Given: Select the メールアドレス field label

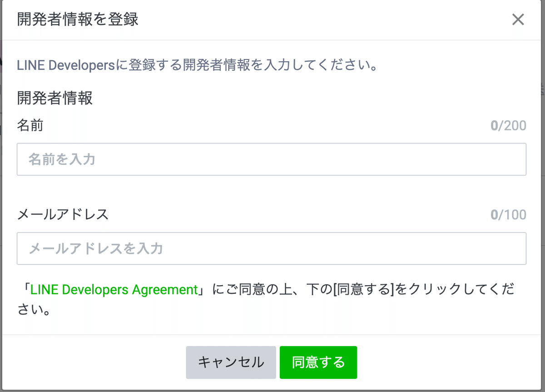Looking at the screenshot, I should pyautogui.click(x=62, y=215).
